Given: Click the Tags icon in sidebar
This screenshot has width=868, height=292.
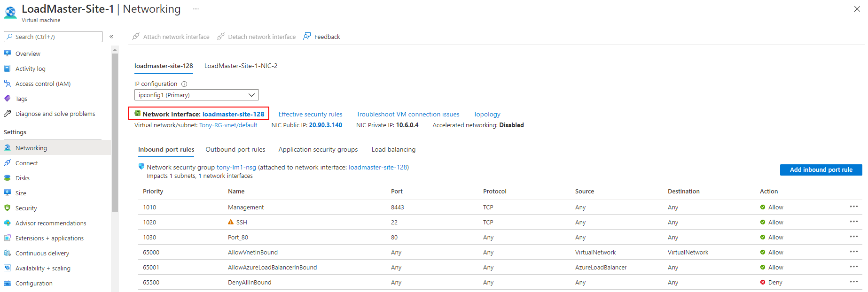Looking at the screenshot, I should click(8, 99).
